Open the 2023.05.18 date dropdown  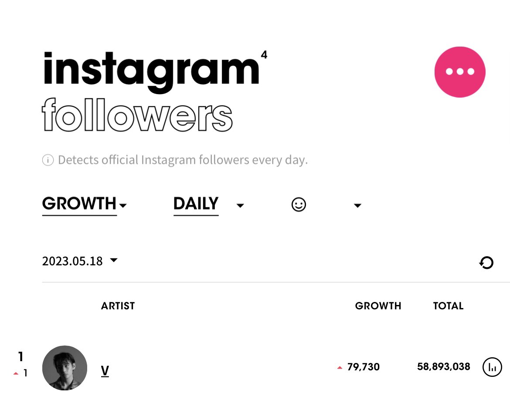pos(80,261)
